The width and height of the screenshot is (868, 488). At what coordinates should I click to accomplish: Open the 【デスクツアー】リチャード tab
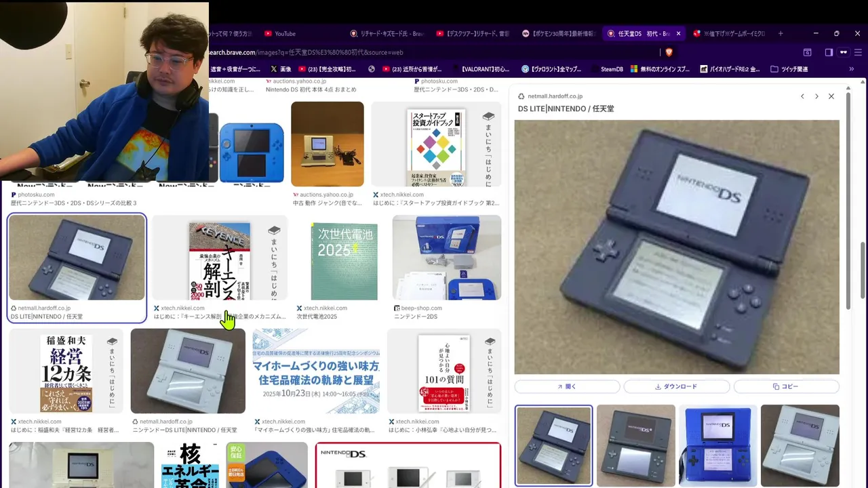(473, 34)
